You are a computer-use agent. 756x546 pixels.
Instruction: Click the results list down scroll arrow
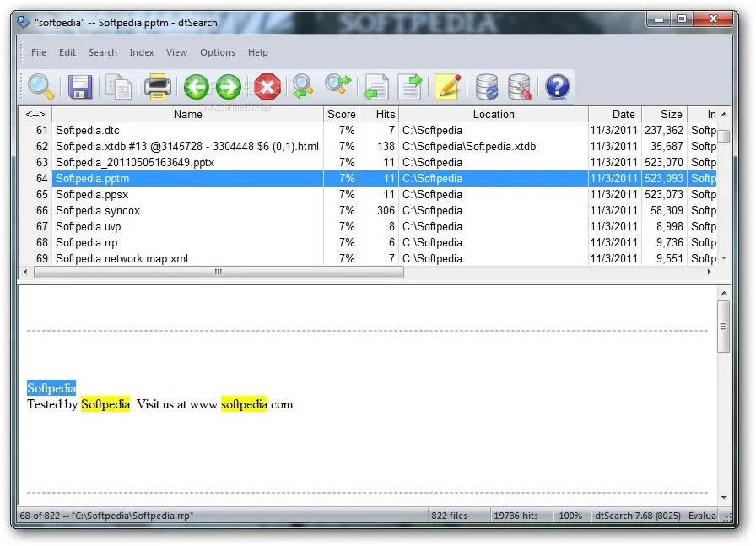point(724,258)
